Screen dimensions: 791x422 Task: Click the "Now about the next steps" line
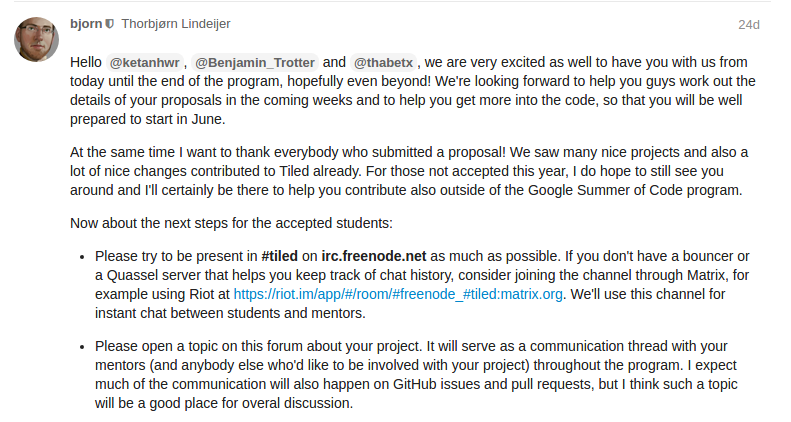click(231, 223)
